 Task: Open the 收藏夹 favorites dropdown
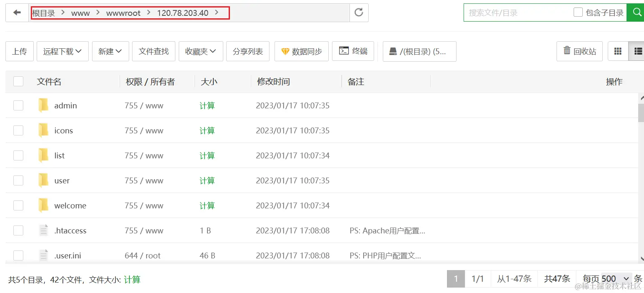(201, 51)
